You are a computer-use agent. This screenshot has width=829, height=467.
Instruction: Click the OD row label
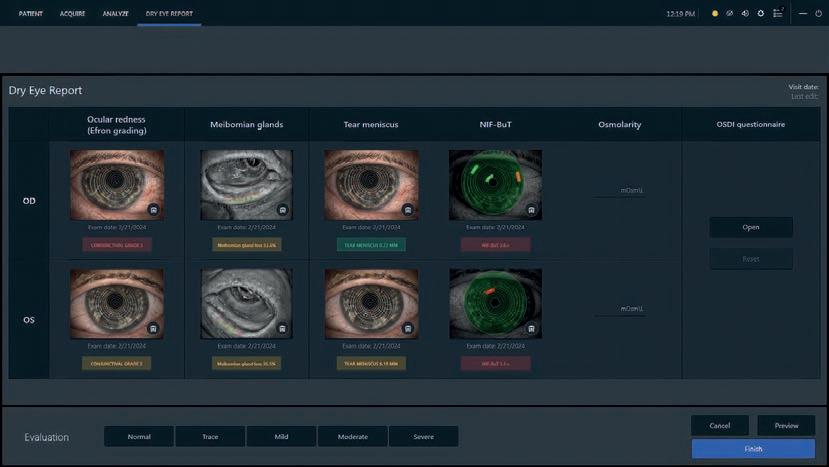point(29,201)
